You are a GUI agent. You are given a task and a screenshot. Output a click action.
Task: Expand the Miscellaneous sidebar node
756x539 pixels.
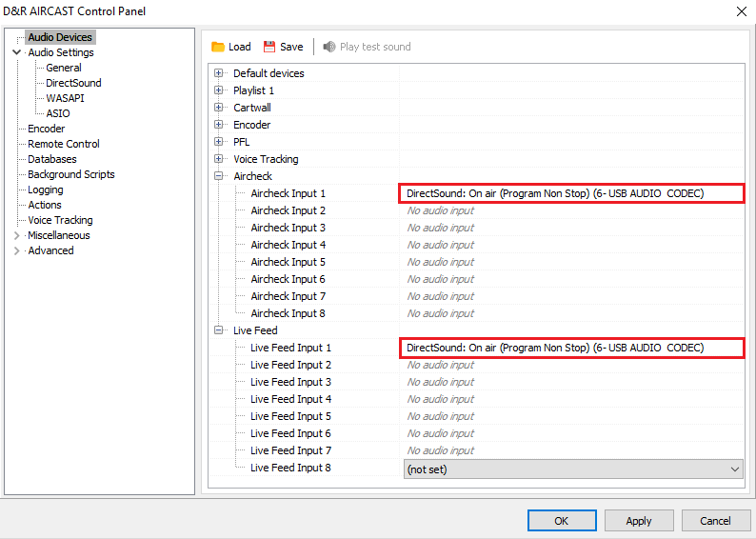click(16, 235)
